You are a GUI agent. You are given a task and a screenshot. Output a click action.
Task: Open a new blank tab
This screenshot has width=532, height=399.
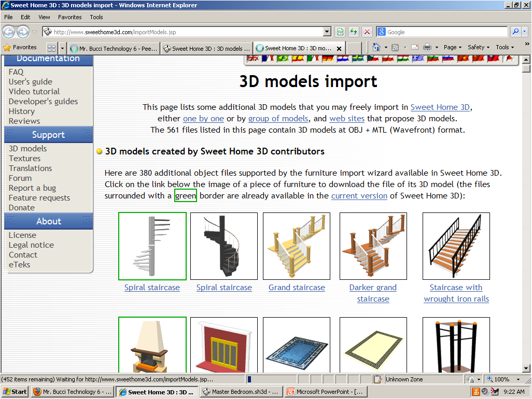point(354,49)
